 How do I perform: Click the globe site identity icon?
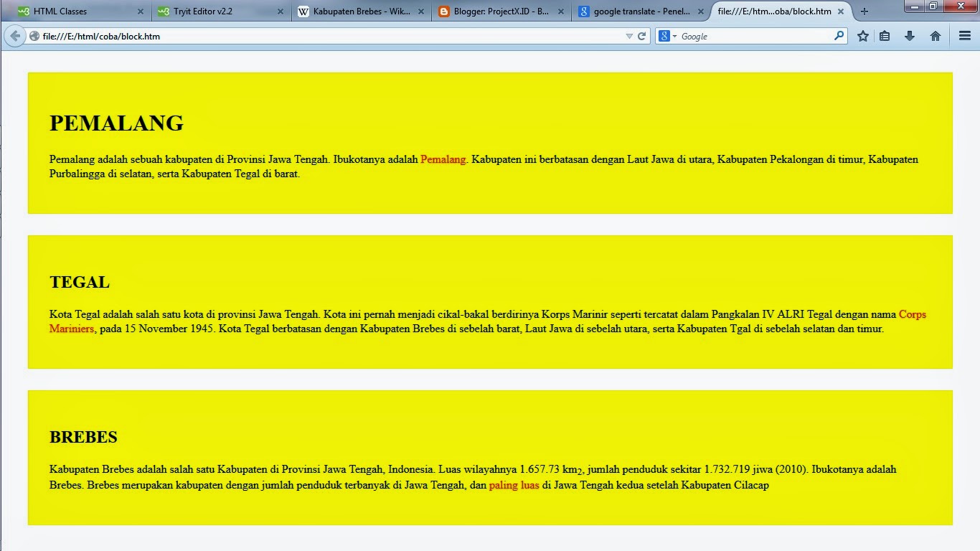click(34, 37)
